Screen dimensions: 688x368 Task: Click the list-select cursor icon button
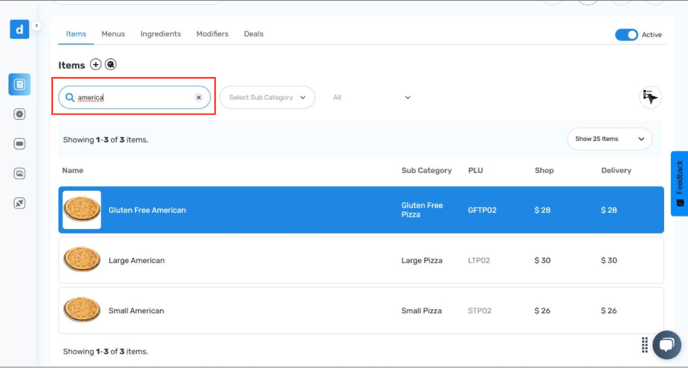point(650,97)
